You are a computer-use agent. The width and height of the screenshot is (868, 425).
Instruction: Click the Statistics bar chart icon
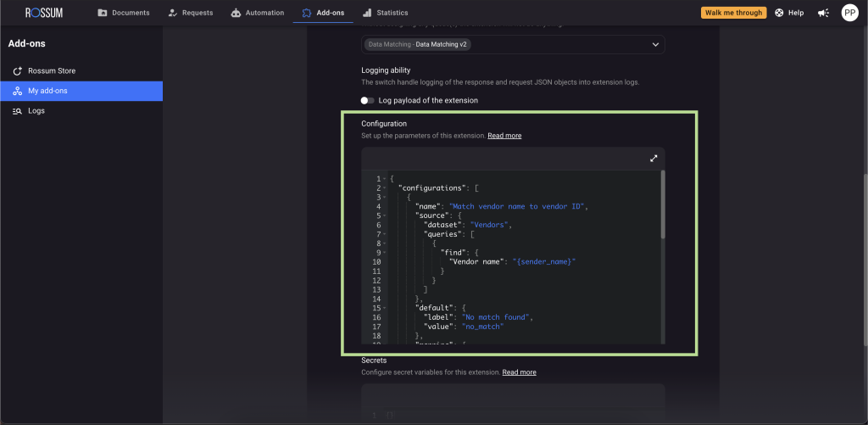[x=367, y=13]
